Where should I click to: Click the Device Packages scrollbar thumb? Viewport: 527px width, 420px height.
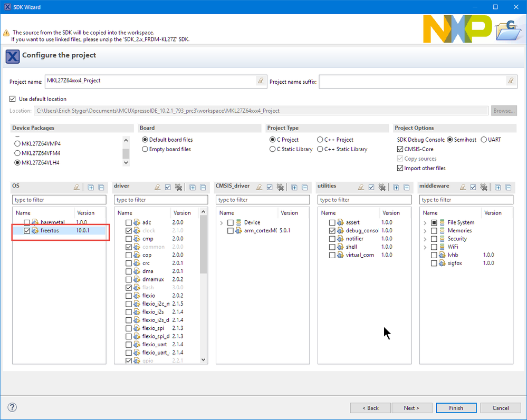[x=126, y=153]
